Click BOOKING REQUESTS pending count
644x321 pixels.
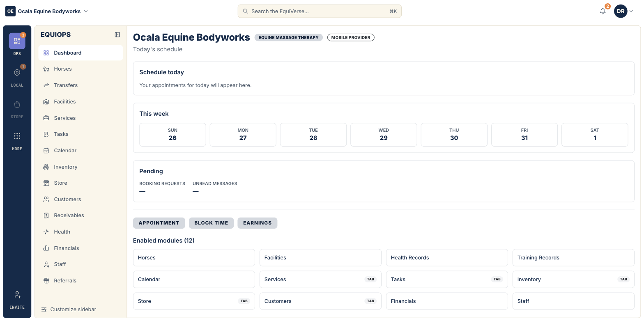162,187
